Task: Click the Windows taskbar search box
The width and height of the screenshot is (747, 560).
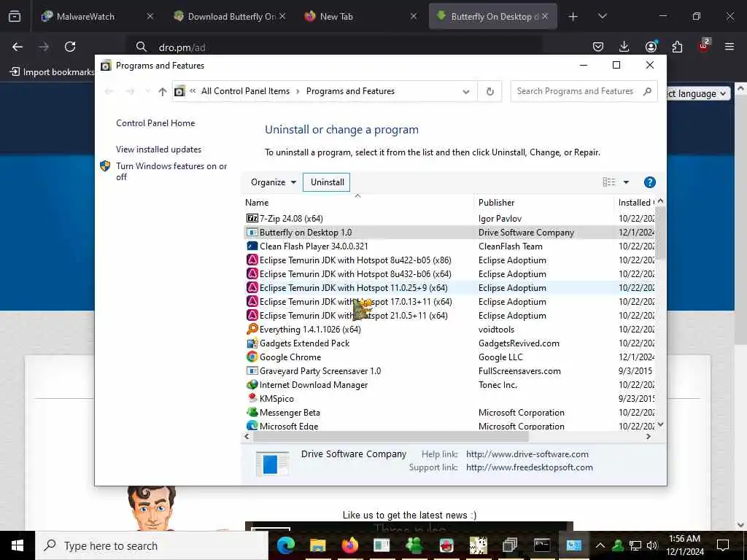Action: pyautogui.click(x=152, y=545)
